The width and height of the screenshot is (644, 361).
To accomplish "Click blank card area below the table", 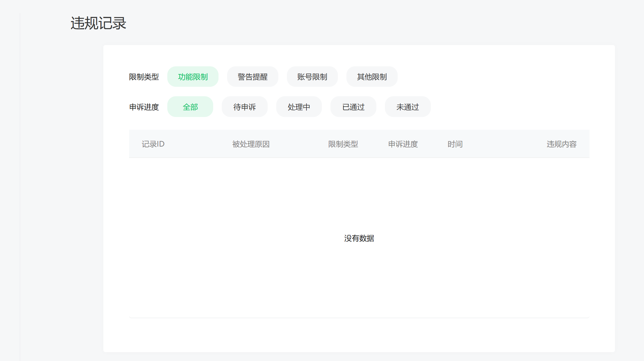I will pyautogui.click(x=359, y=335).
